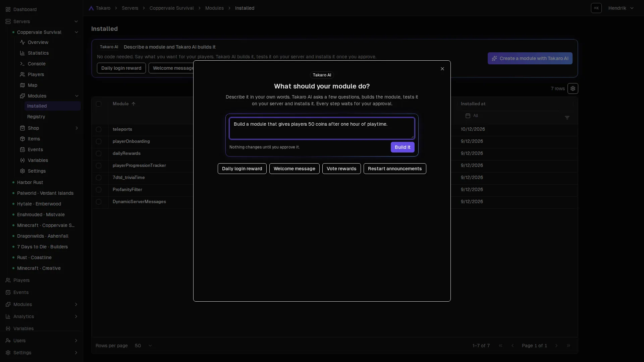This screenshot has height=362, width=644.
Task: Click Create a module with Takaro AI
Action: [x=530, y=58]
